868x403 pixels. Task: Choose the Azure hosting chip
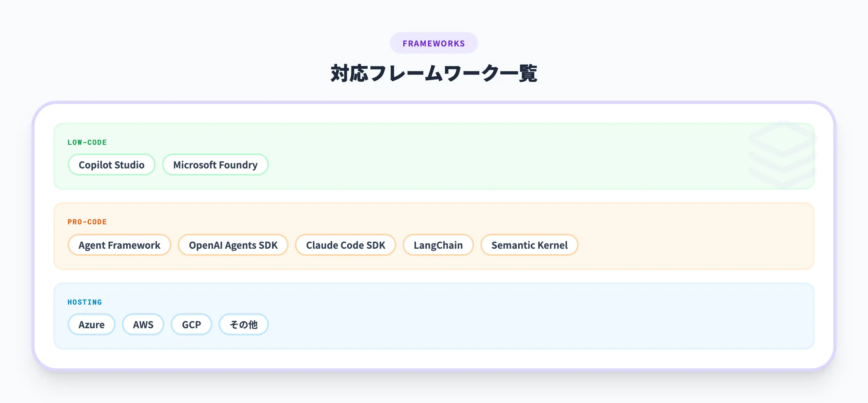click(92, 325)
